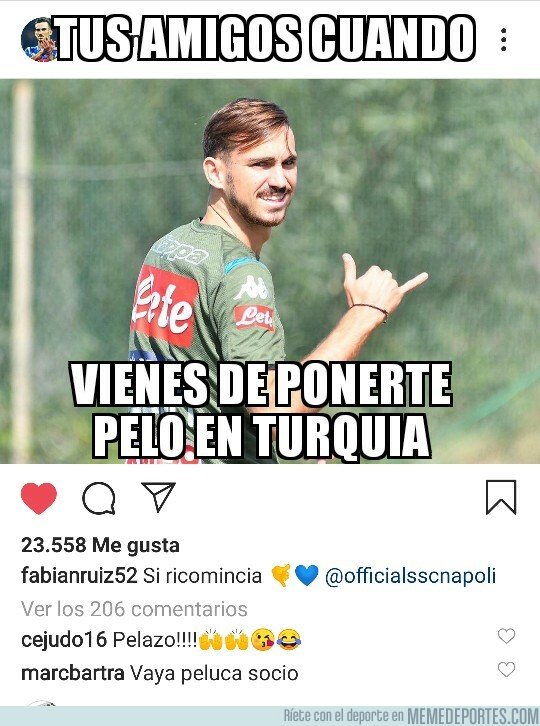Screen dimensions: 540x726
Task: Open marcbartra's profile
Action: point(73,673)
